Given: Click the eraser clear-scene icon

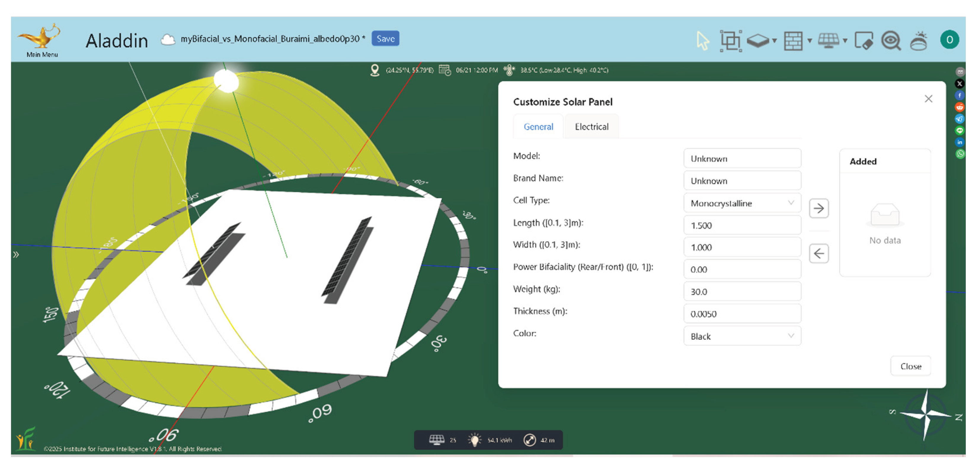Looking at the screenshot, I should click(x=863, y=40).
